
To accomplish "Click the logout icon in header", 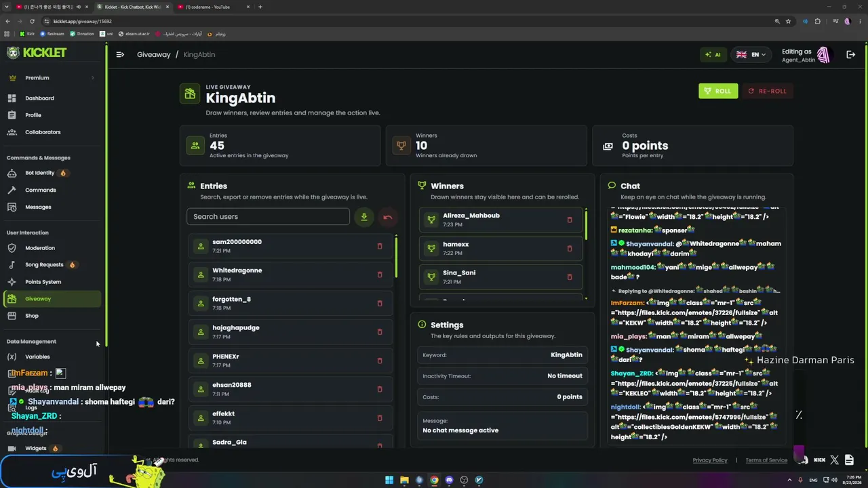I will [x=850, y=54].
